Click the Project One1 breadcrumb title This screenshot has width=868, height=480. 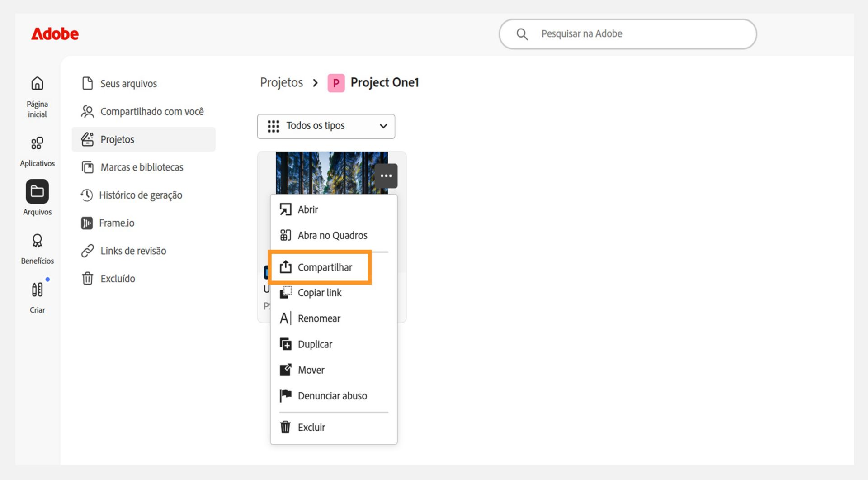point(385,82)
